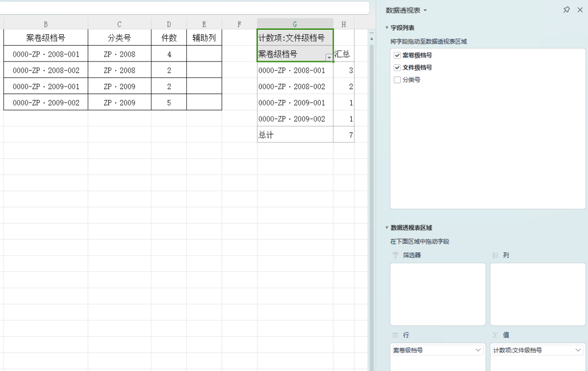588x371 pixels.
Task: Click the formula bar input field
Action: [184, 8]
